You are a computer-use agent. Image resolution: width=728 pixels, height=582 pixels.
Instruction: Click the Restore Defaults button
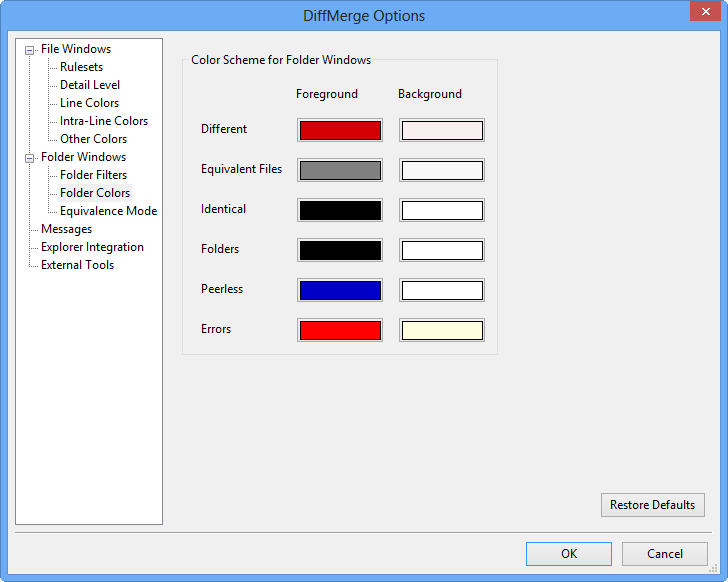[653, 505]
